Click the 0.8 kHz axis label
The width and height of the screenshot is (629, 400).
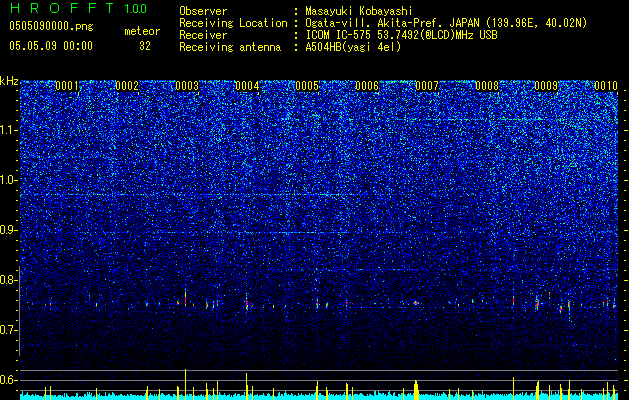point(9,280)
